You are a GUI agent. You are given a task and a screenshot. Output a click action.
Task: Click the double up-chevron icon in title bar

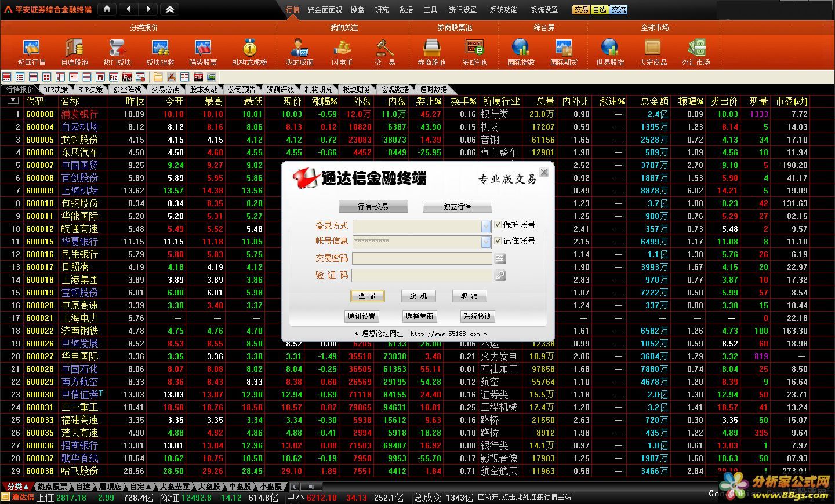pos(169,9)
